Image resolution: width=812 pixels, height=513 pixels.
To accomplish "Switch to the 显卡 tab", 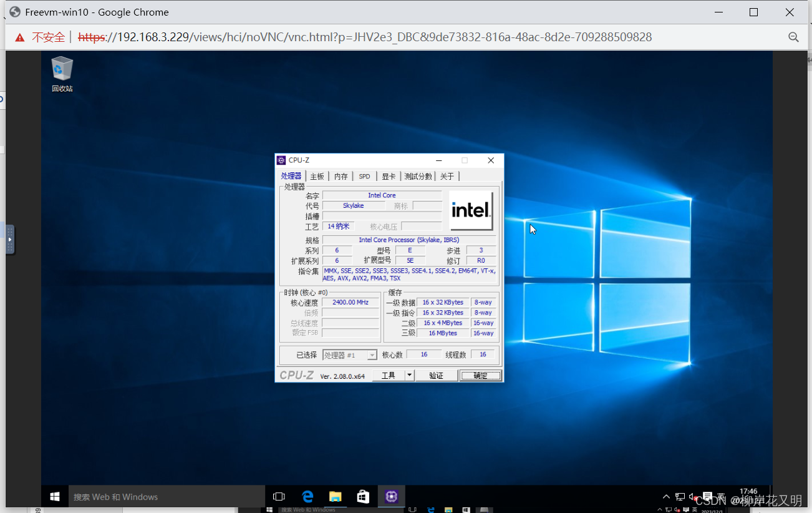I will [389, 176].
